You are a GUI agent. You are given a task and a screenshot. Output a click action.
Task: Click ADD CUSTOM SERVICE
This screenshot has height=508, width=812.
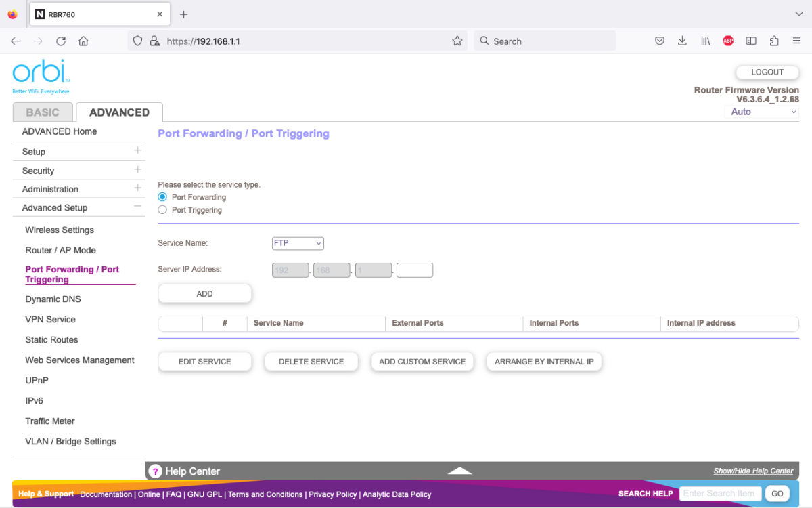click(x=422, y=362)
